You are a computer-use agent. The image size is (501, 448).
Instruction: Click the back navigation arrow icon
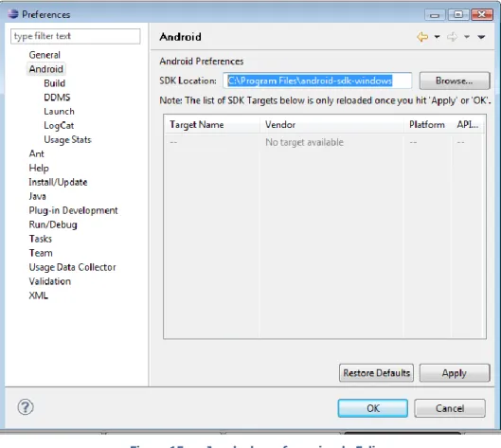[x=422, y=37]
